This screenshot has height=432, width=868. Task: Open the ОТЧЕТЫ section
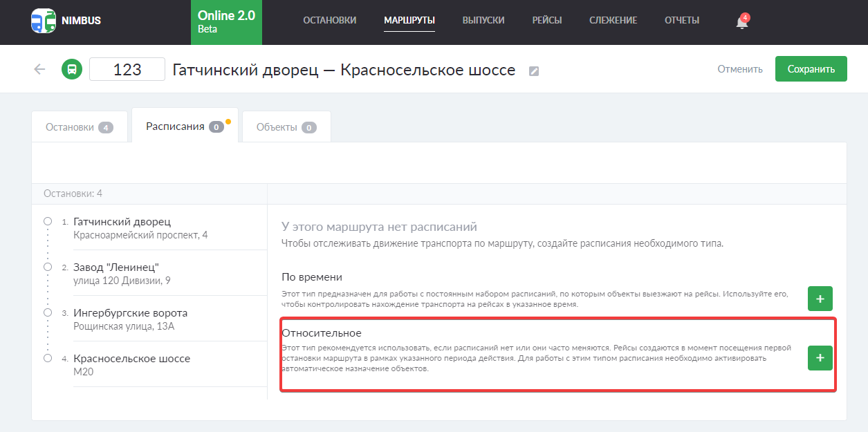(x=681, y=20)
